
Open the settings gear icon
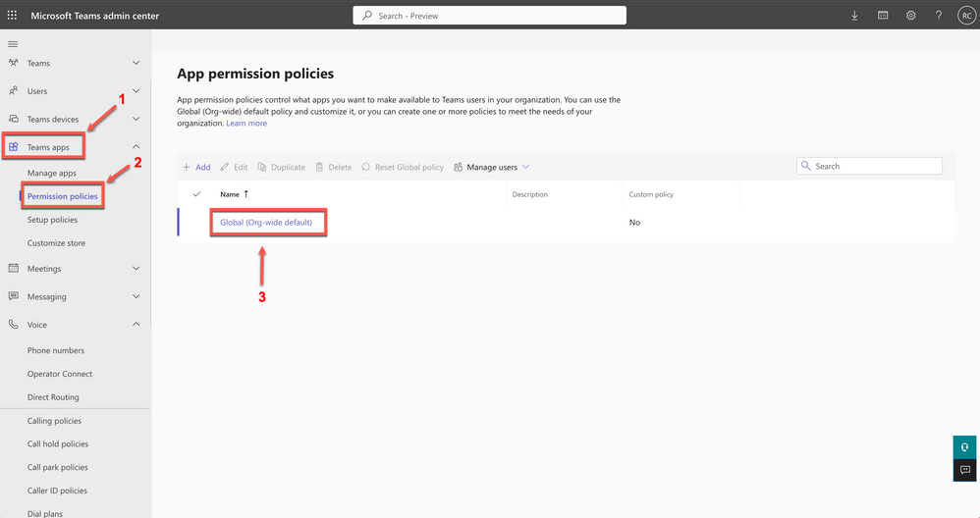point(910,16)
